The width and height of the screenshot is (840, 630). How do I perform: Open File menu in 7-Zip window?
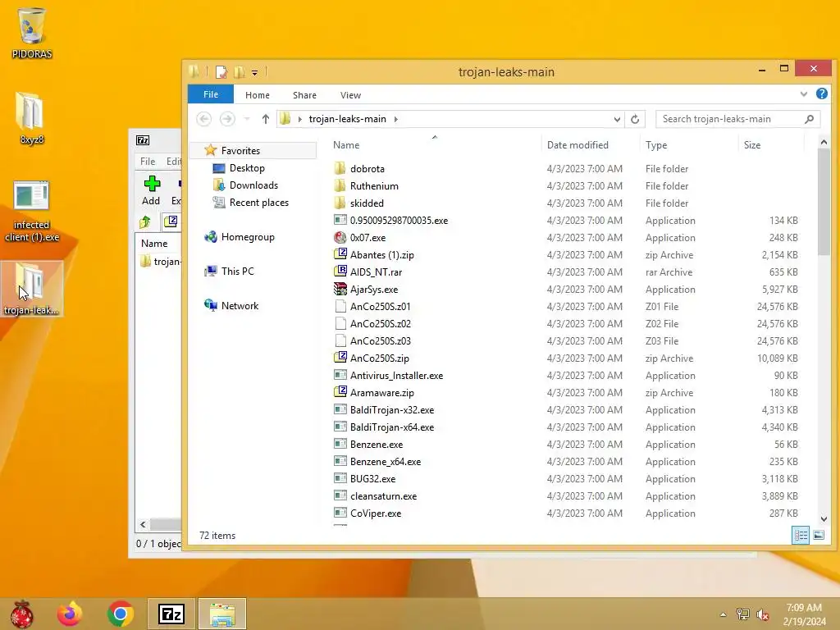(x=148, y=162)
